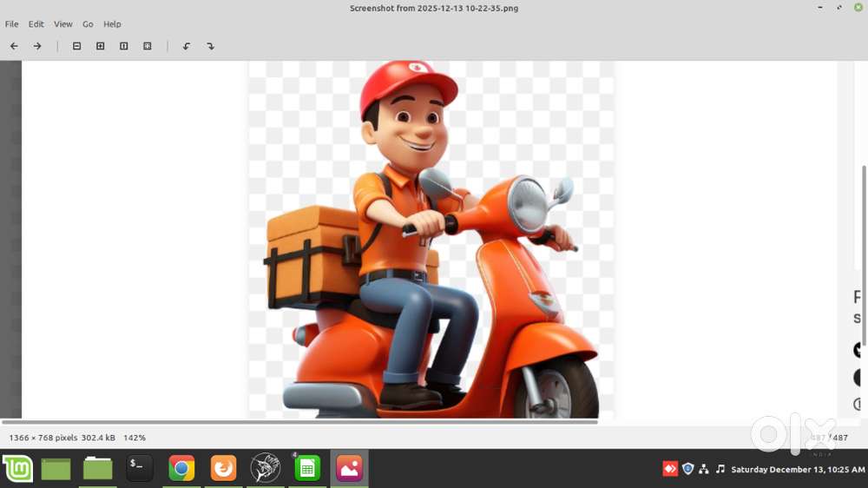Screen dimensions: 868x488
Task: Rotate the image counterclockwise
Action: point(186,46)
